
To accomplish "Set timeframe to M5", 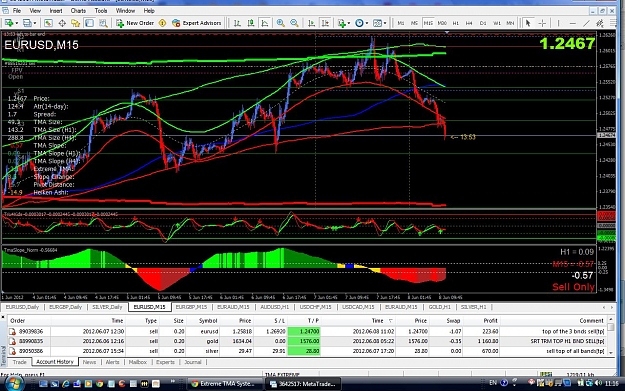I will 414,23.
